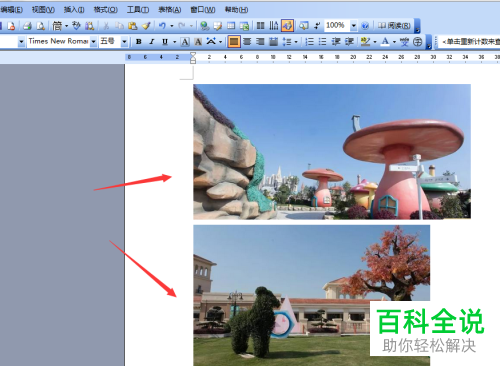Open the 工具(T) menu
The width and height of the screenshot is (500, 366).
pos(138,10)
